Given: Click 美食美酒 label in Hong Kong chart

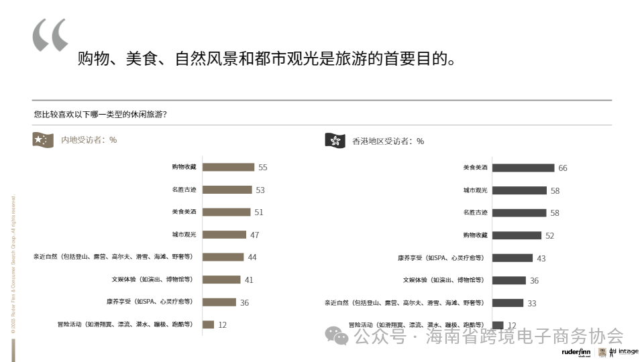Looking at the screenshot, I should [x=475, y=168].
